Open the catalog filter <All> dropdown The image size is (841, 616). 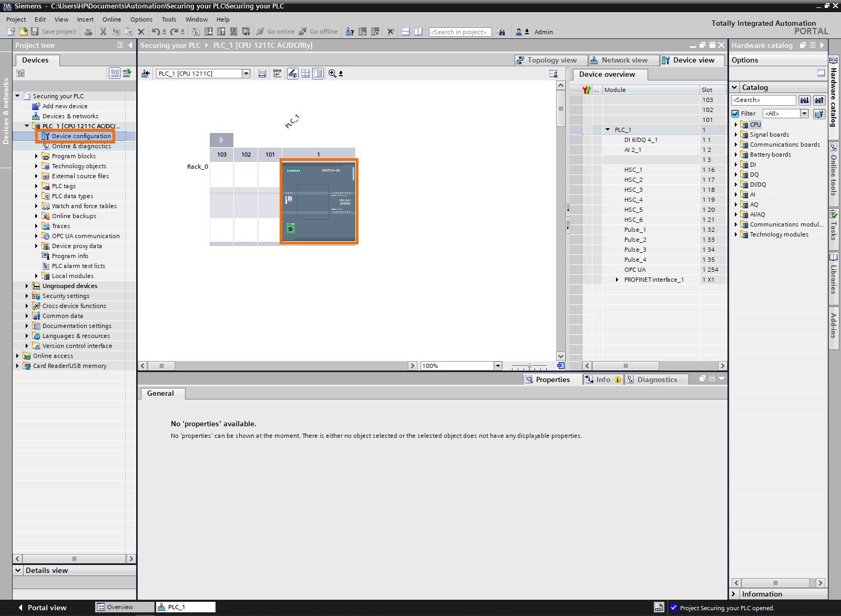[x=804, y=114]
